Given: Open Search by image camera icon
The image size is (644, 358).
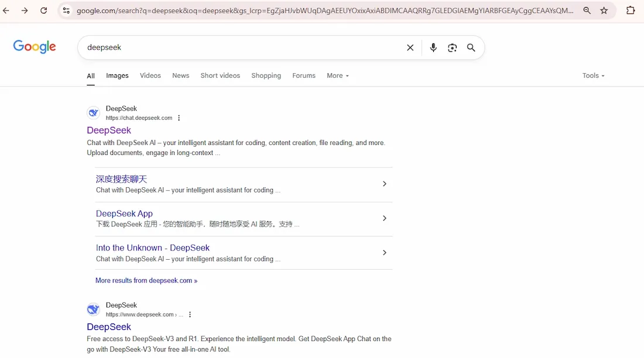Looking at the screenshot, I should tap(452, 47).
